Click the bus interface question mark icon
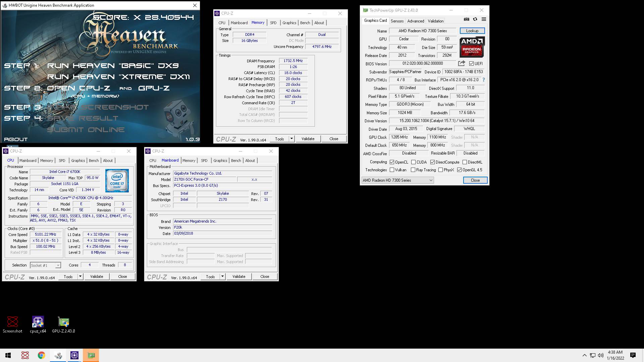The width and height of the screenshot is (644, 362). tap(483, 80)
